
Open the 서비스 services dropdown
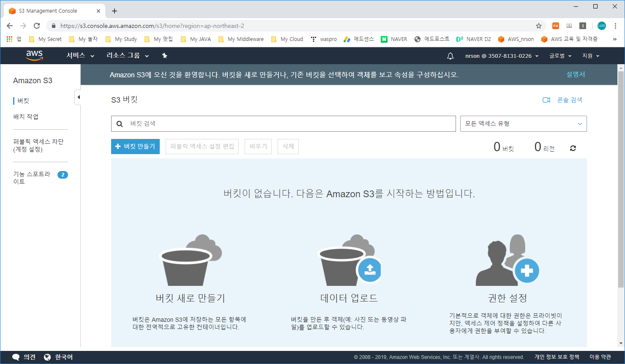point(80,56)
